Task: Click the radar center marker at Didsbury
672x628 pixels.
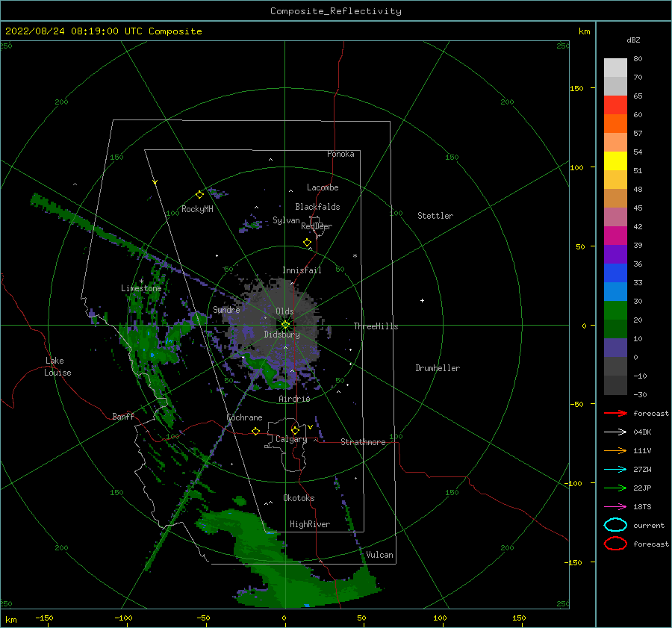Action: tap(285, 325)
